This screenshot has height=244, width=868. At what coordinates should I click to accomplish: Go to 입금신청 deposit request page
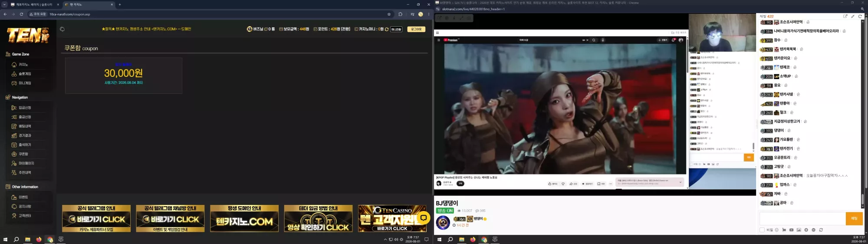click(x=25, y=108)
